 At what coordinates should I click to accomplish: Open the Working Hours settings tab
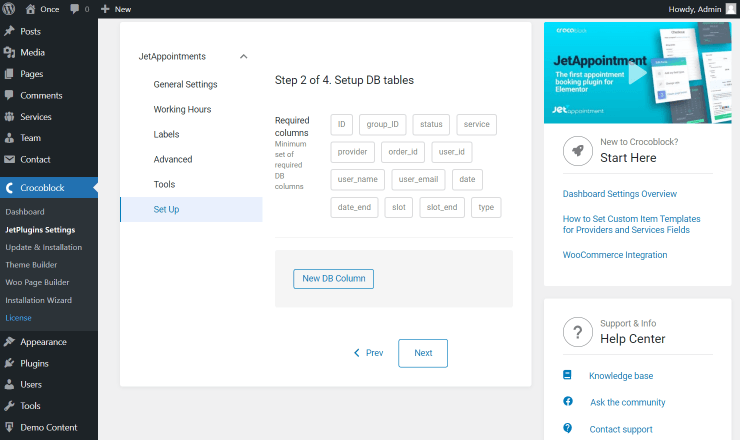point(182,109)
